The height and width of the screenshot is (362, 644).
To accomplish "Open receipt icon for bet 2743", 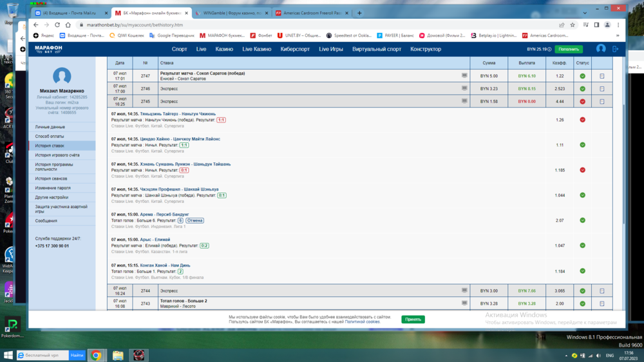I will (x=601, y=303).
